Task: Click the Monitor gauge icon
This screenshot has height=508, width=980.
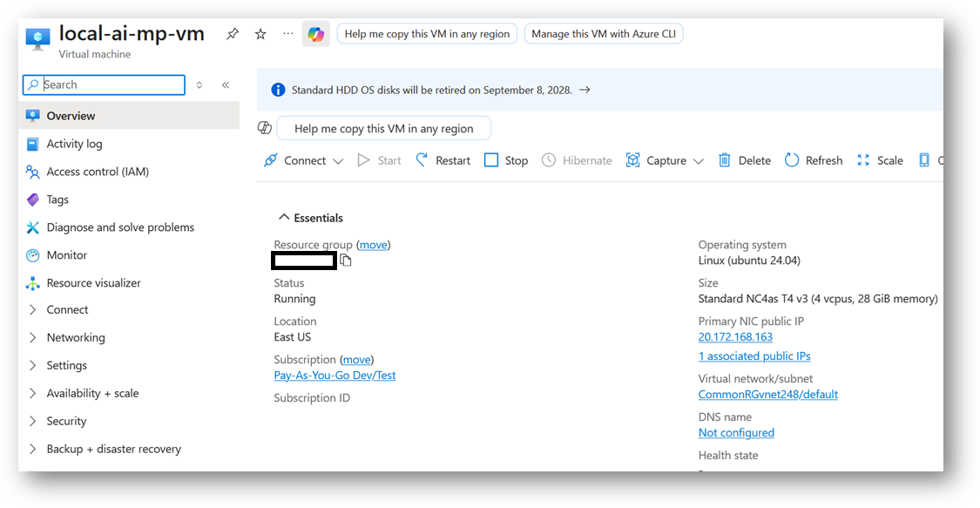Action: (x=32, y=255)
